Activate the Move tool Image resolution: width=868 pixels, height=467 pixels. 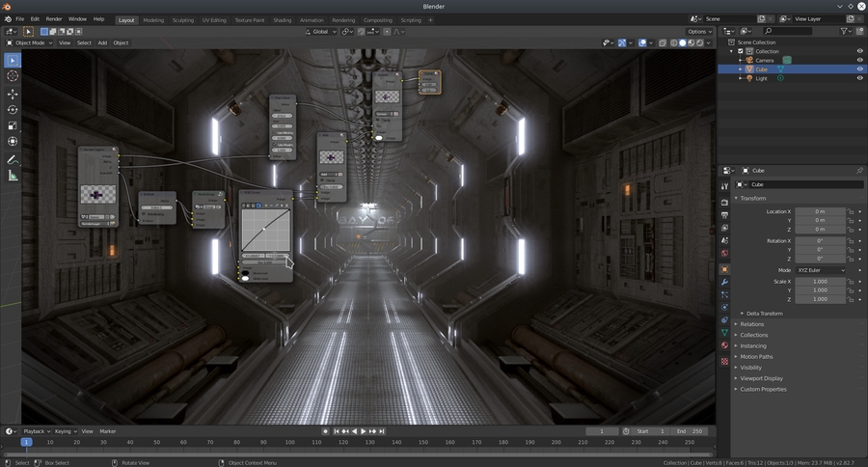pyautogui.click(x=13, y=94)
